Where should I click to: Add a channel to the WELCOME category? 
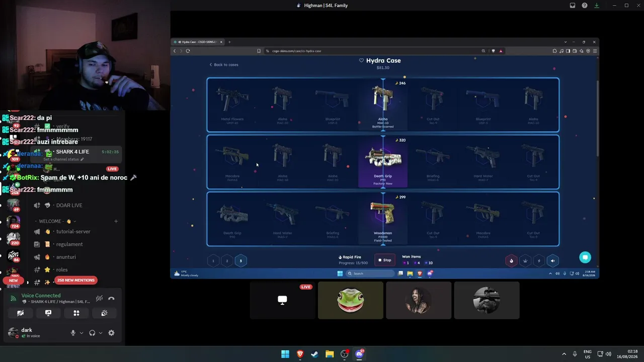pyautogui.click(x=116, y=221)
